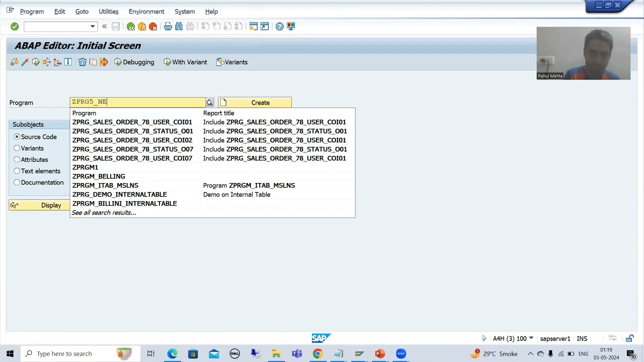Select the Attributes radio button
The height and width of the screenshot is (362, 644).
[x=17, y=159]
